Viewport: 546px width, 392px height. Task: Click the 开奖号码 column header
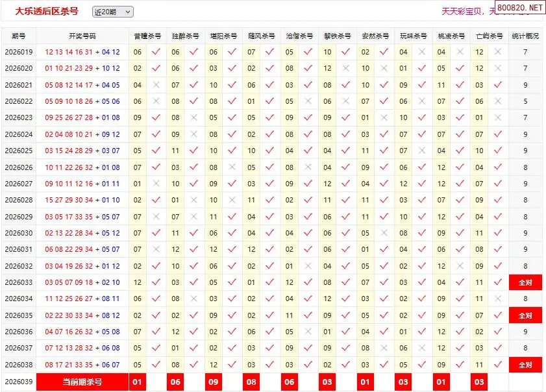[x=82, y=36]
